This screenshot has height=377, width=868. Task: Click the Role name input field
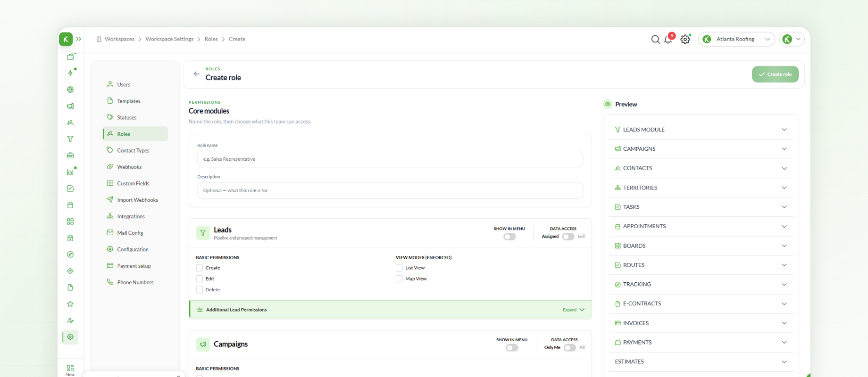[390, 159]
